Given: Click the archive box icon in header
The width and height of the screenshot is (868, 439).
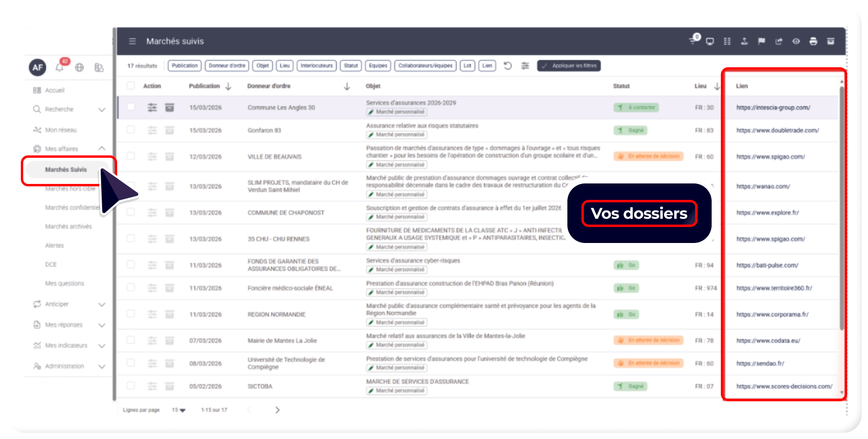Looking at the screenshot, I should 831,42.
